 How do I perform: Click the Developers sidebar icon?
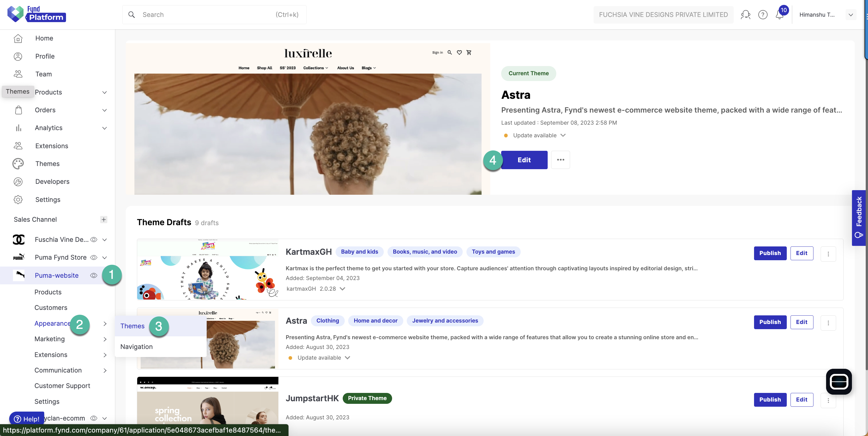[x=18, y=182]
